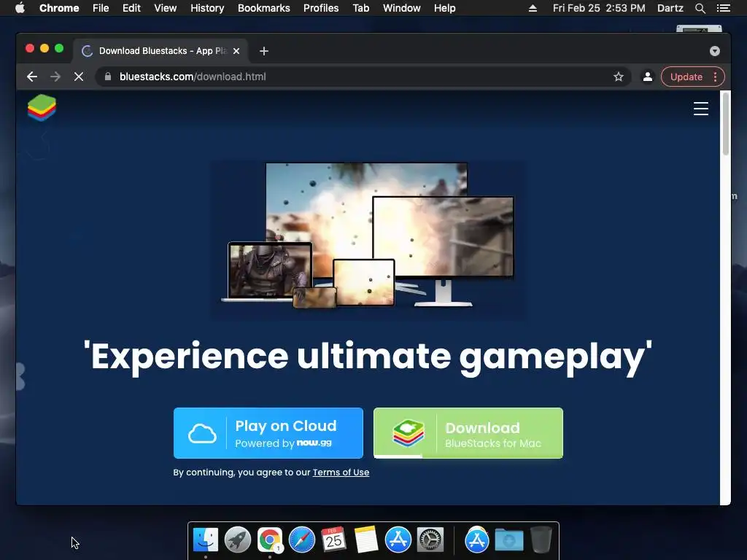Screen dimensions: 747x560
Task: Go forward with the arrow button
Action: (x=55, y=77)
